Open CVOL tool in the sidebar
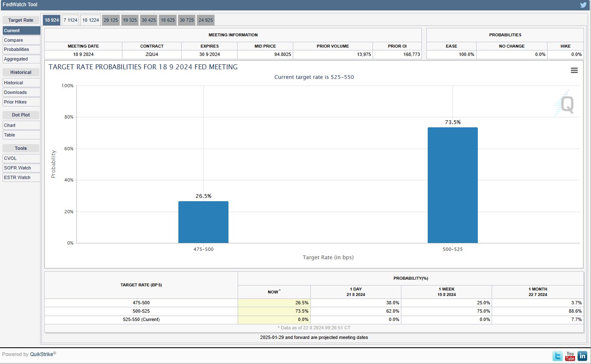The height and width of the screenshot is (364, 591). (x=21, y=158)
